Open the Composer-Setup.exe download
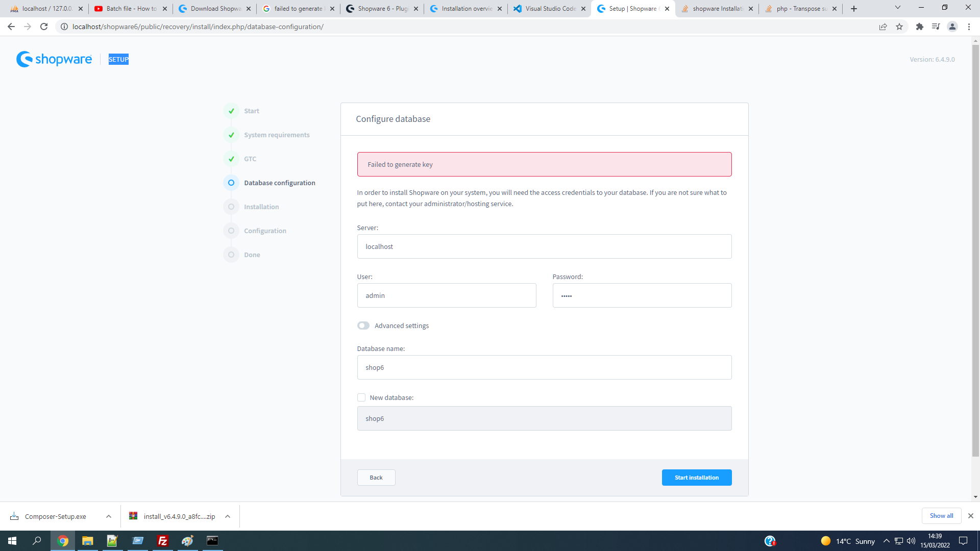This screenshot has width=980, height=551. point(55,516)
